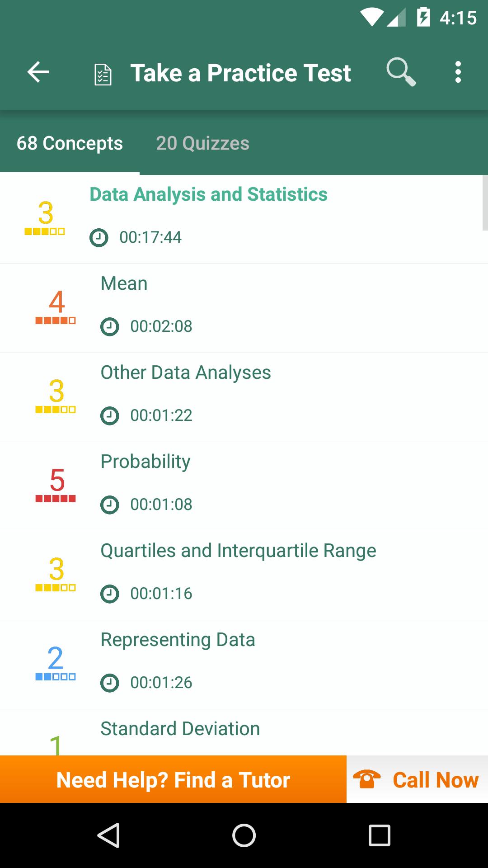Tap Need Help? Find a Tutor banner
Viewport: 488px width, 868px height.
(173, 779)
